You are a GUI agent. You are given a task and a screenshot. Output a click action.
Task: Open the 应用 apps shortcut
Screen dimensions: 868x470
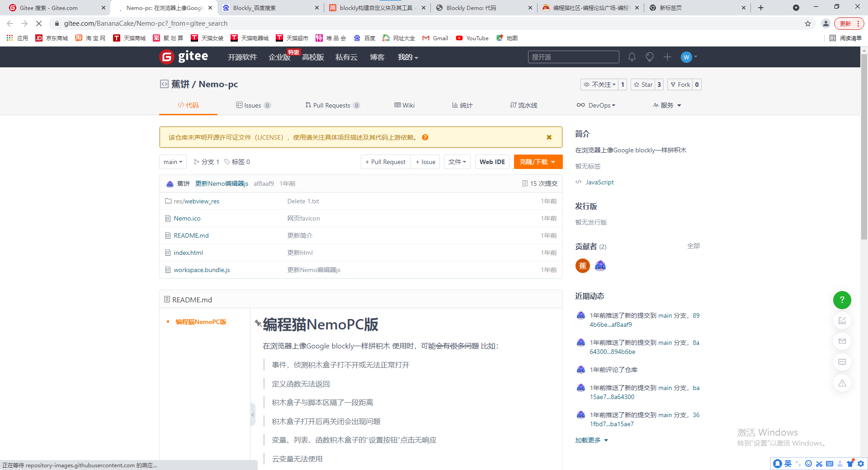click(x=17, y=38)
